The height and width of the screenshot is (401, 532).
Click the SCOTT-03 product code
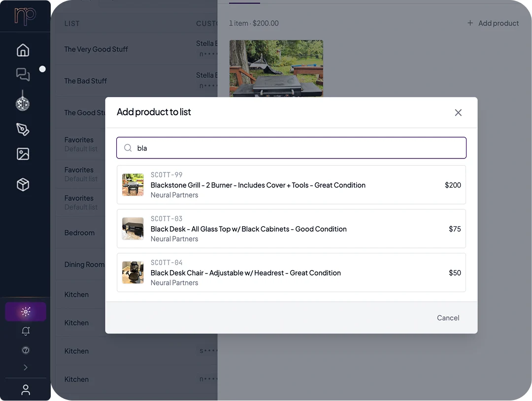pyautogui.click(x=166, y=218)
